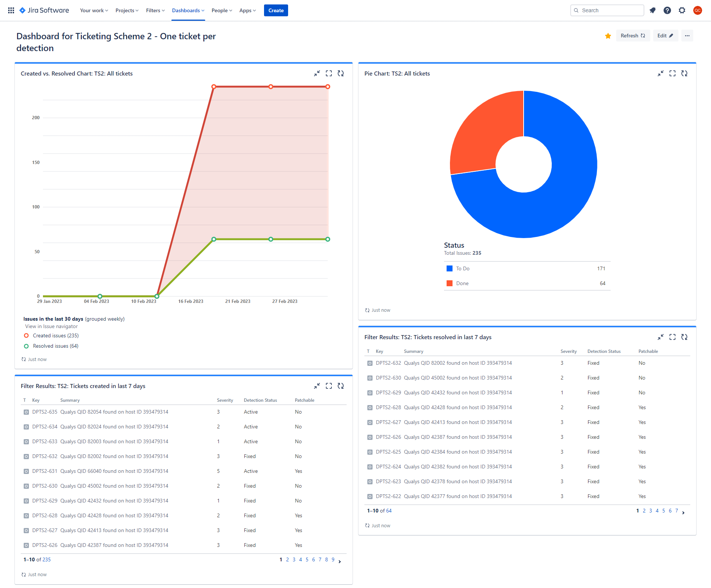
Task: Maximize the Tickets created in last 7 days gadget
Action: (329, 385)
